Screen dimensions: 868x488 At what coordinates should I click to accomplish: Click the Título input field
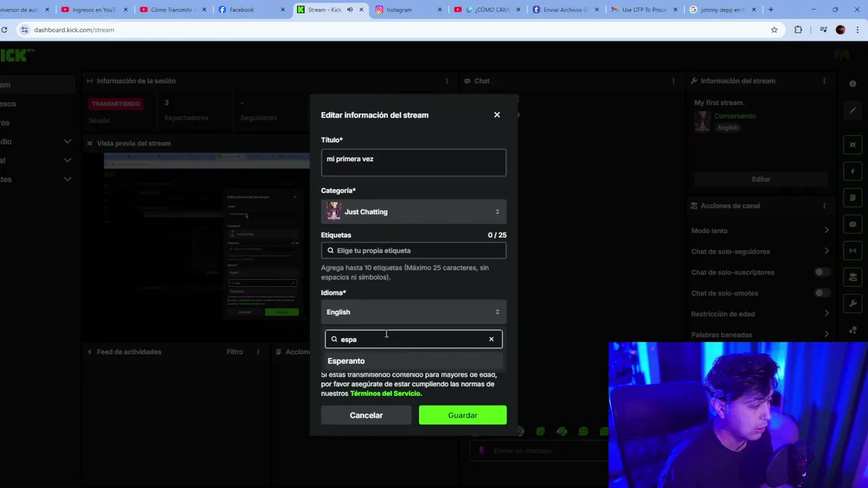tap(414, 163)
